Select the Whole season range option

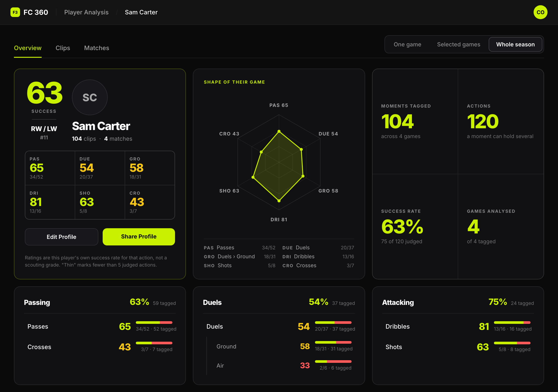tap(515, 44)
